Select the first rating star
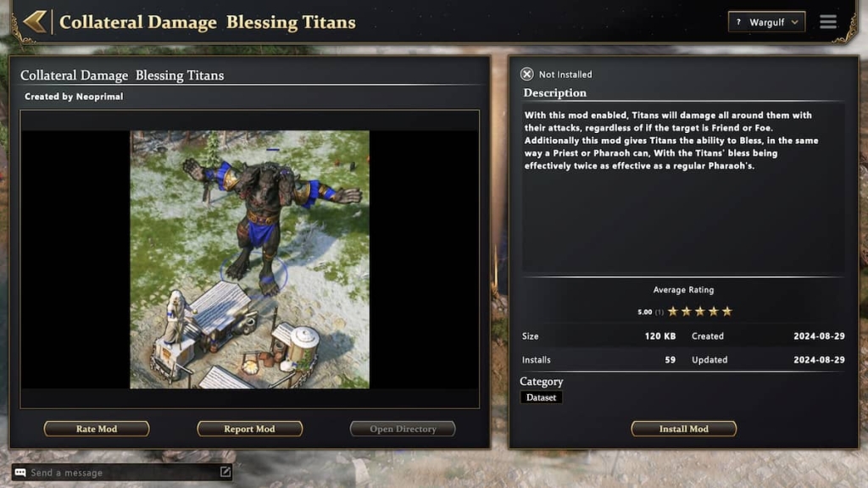The width and height of the screenshot is (868, 488). (672, 312)
